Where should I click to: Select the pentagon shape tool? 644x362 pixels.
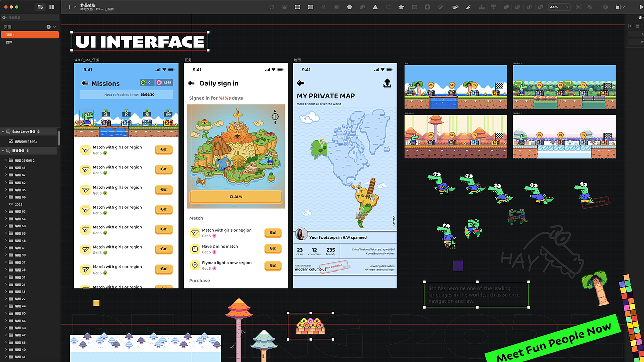[349, 7]
